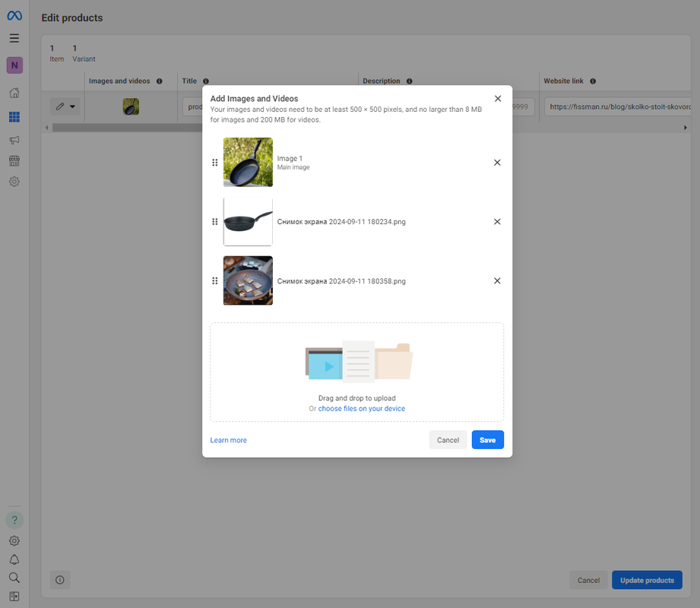This screenshot has height=608, width=700.
Task: Click product thumbnail in Images and videos column
Action: (x=131, y=106)
